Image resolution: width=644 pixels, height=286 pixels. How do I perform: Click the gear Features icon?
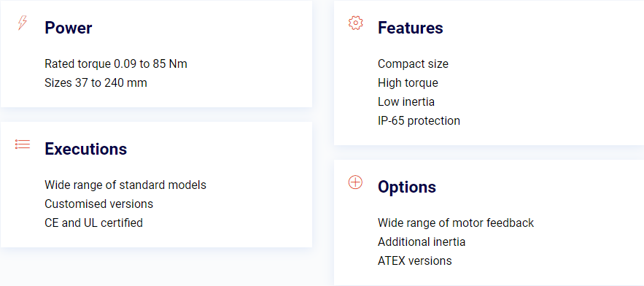(356, 23)
